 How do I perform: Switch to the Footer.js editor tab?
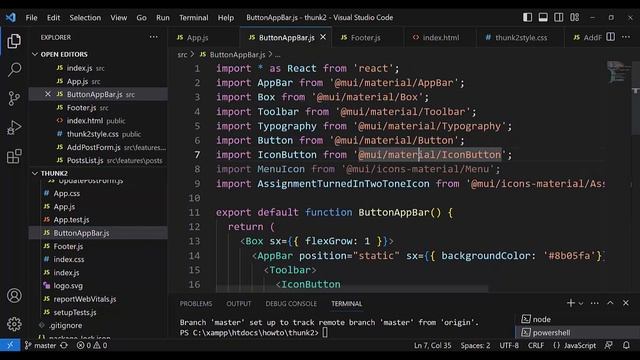pos(366,38)
